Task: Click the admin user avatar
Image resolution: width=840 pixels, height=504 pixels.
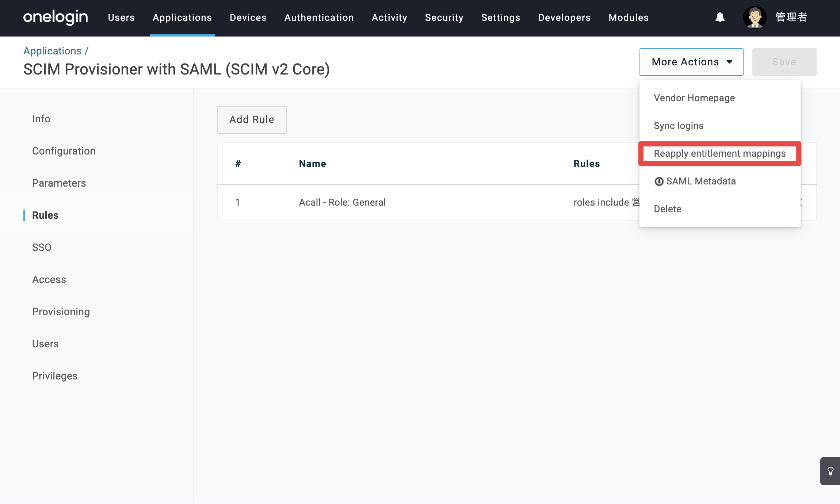Action: click(x=755, y=17)
